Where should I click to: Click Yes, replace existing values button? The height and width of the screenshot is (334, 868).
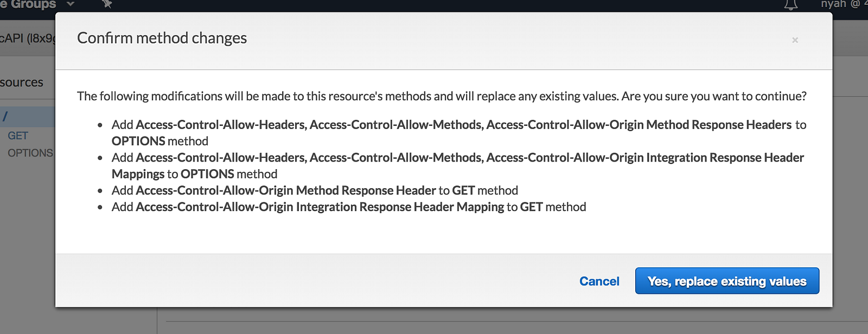point(727,281)
